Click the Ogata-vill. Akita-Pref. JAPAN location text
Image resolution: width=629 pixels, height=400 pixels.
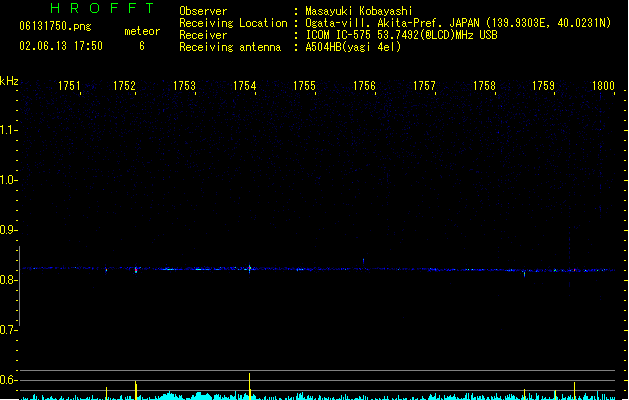click(x=458, y=23)
